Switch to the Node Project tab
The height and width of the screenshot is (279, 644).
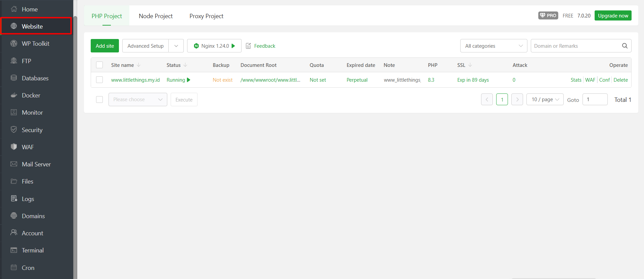156,16
